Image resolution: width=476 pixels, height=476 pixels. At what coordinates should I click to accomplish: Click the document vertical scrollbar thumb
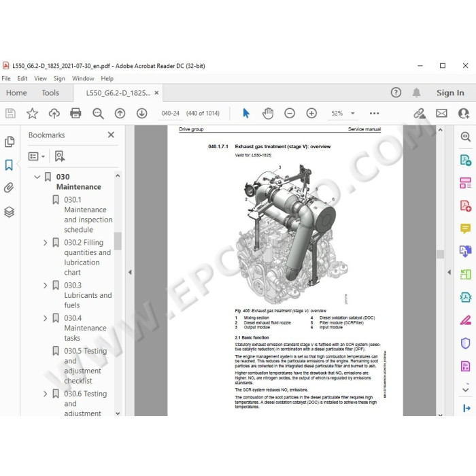[440, 254]
